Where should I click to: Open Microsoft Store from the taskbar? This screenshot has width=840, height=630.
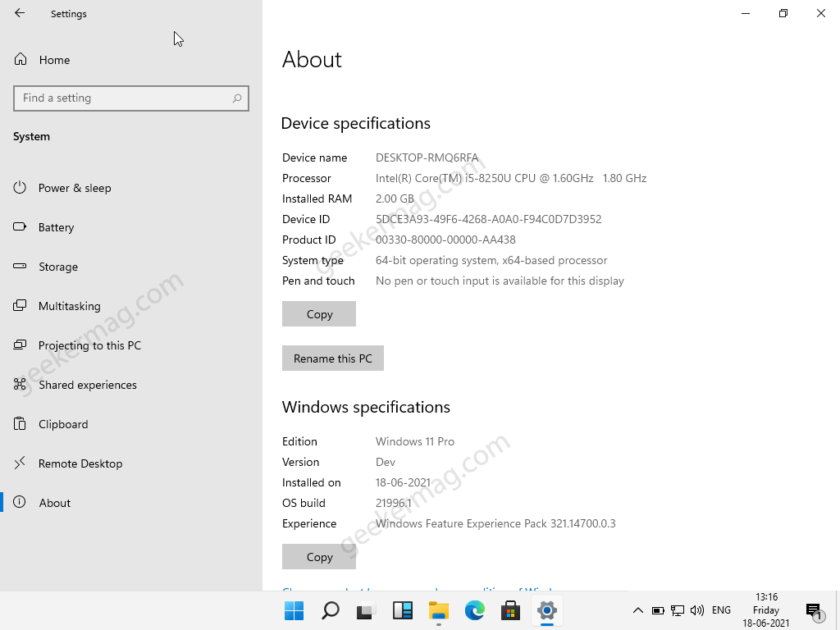[x=510, y=610]
